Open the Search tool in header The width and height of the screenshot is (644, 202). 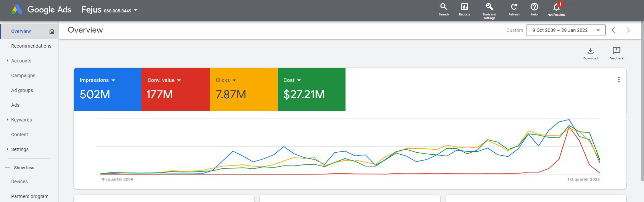(x=443, y=9)
